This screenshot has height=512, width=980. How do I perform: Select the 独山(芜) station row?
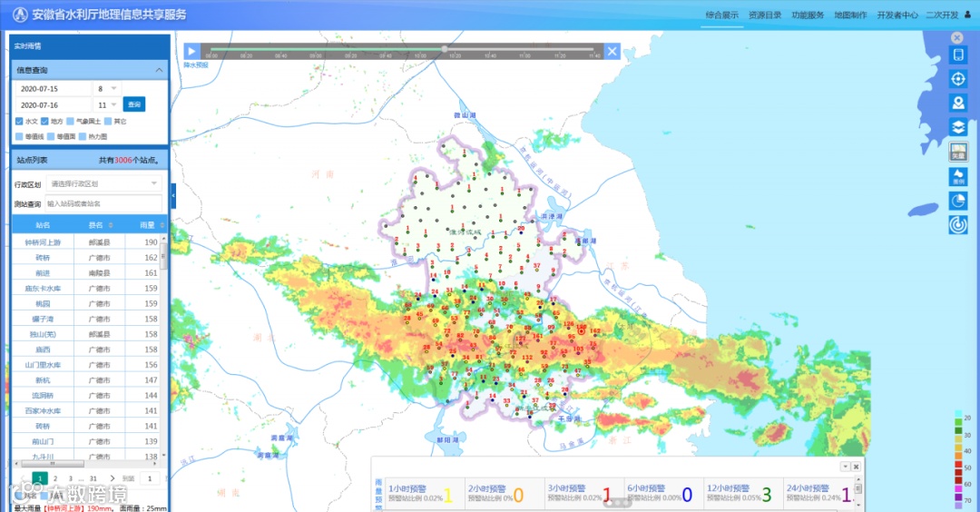point(85,334)
